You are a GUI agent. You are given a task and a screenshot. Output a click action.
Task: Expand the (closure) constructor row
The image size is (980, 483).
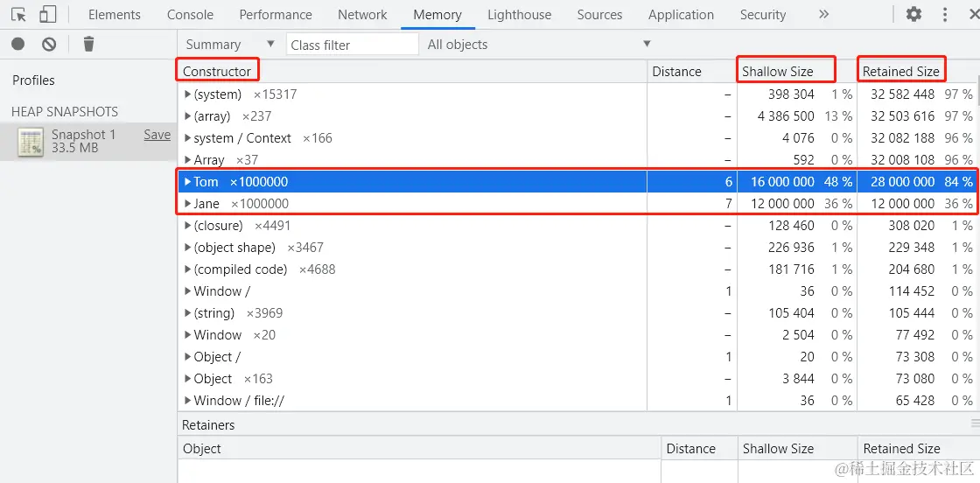coord(188,226)
